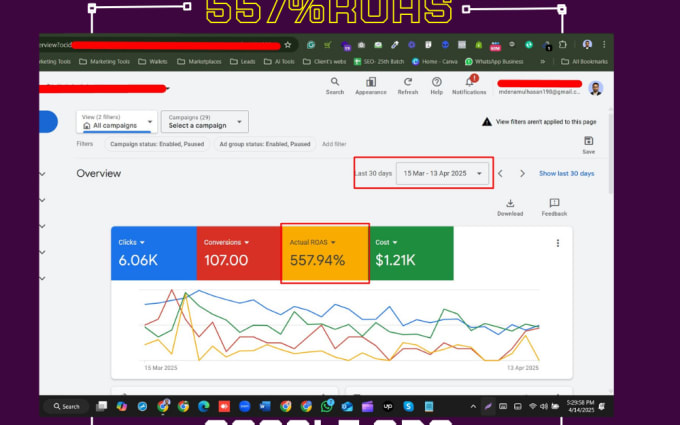Select the green Cost metric tile
This screenshot has width=680, height=425.
click(411, 253)
